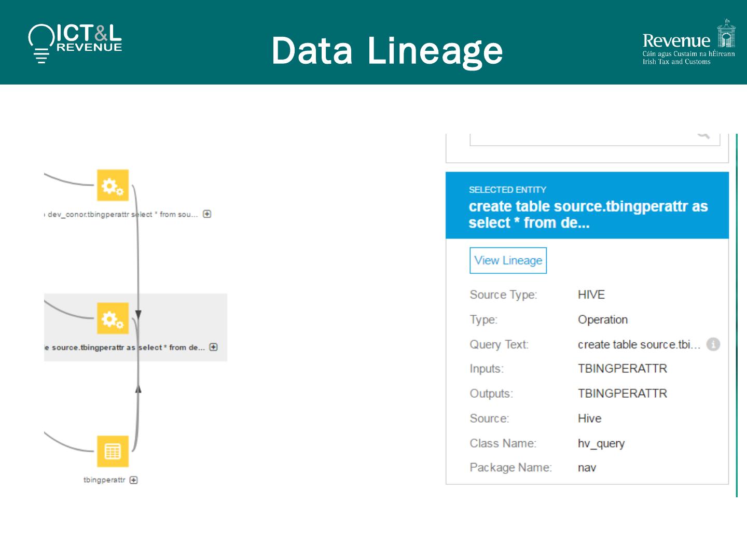The height and width of the screenshot is (560, 747).
Task: Expand the tbingperattr table node
Action: point(134,480)
